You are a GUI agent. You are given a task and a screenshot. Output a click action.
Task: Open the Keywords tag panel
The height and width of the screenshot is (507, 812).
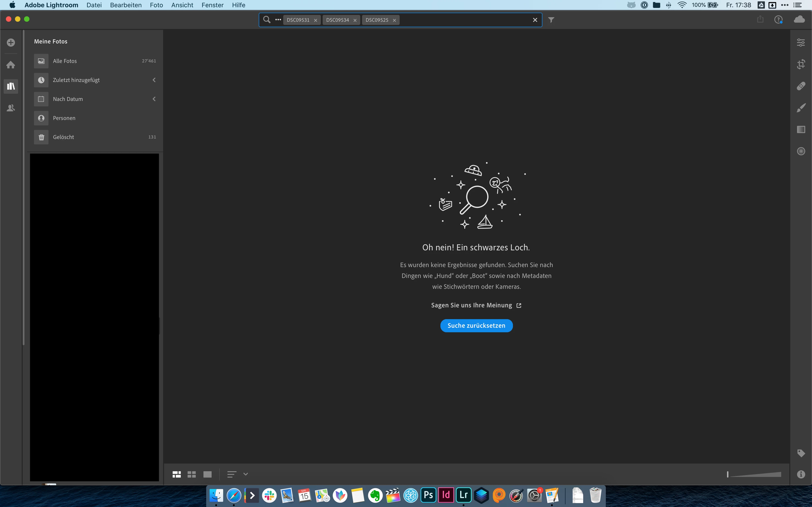tap(801, 453)
